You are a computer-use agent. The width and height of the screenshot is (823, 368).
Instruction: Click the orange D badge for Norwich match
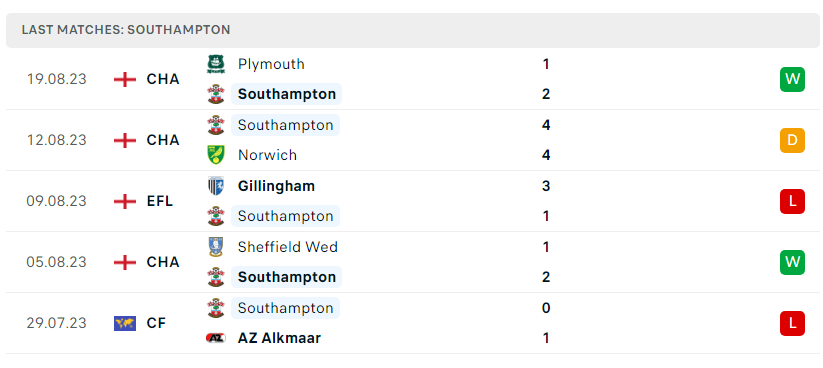(792, 140)
